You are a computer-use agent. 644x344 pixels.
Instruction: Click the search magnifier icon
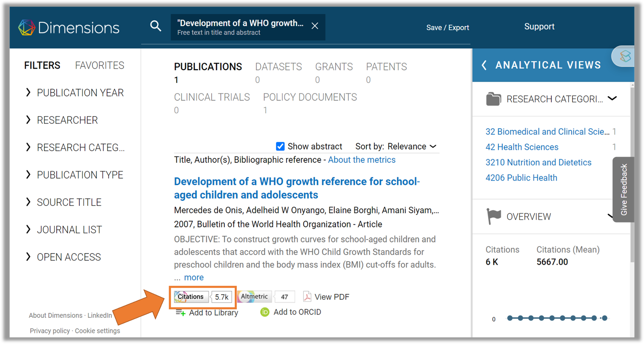point(156,26)
